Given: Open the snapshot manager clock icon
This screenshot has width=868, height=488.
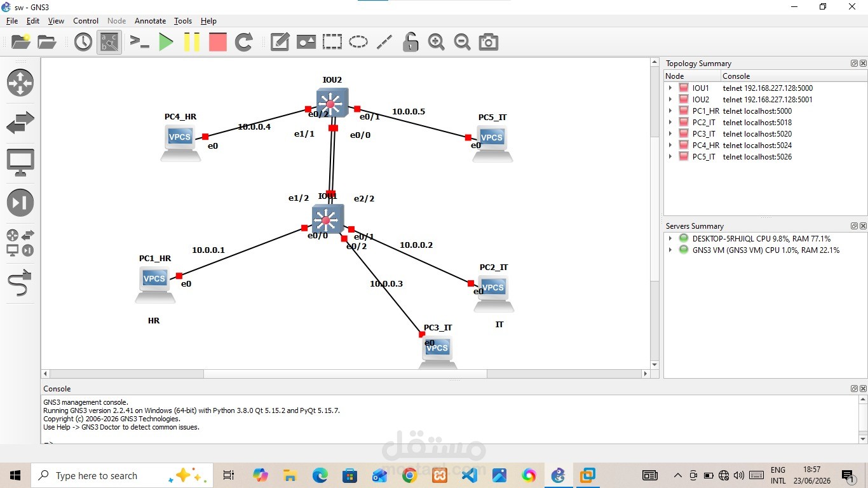Looking at the screenshot, I should (83, 43).
